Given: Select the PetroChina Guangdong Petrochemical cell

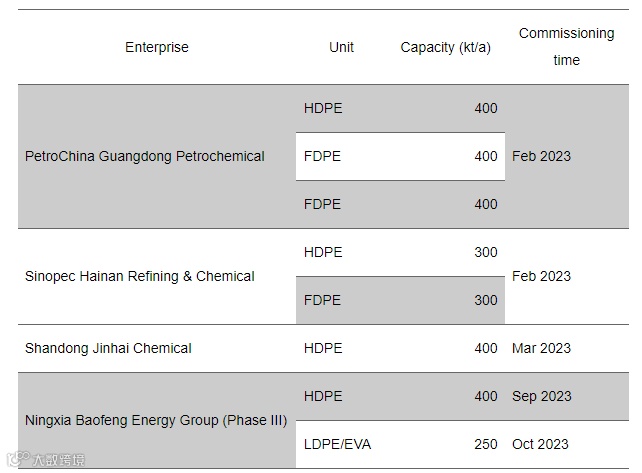Looking at the screenshot, I should (x=145, y=156).
